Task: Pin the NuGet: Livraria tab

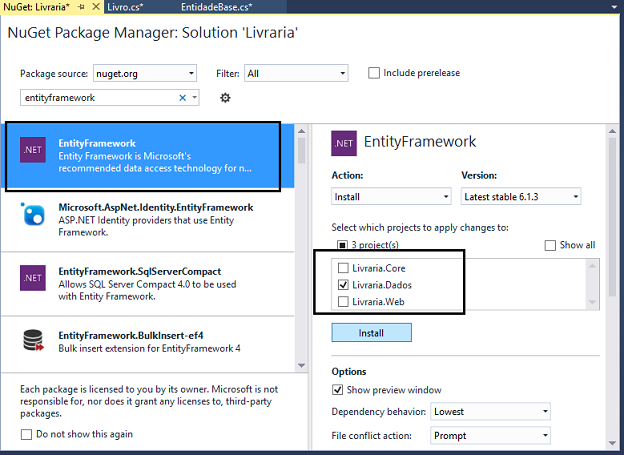Action: coord(81,7)
